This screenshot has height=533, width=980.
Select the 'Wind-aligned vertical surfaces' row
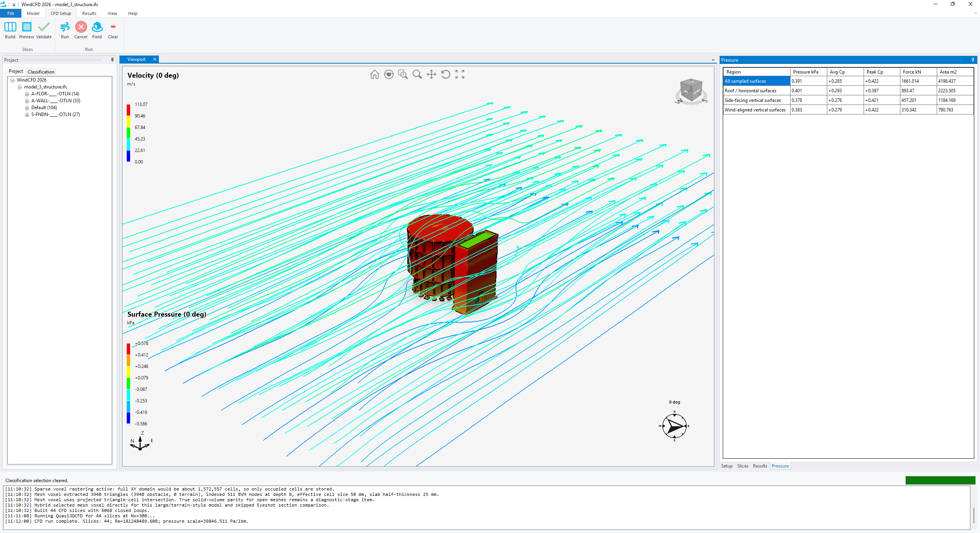tap(848, 110)
